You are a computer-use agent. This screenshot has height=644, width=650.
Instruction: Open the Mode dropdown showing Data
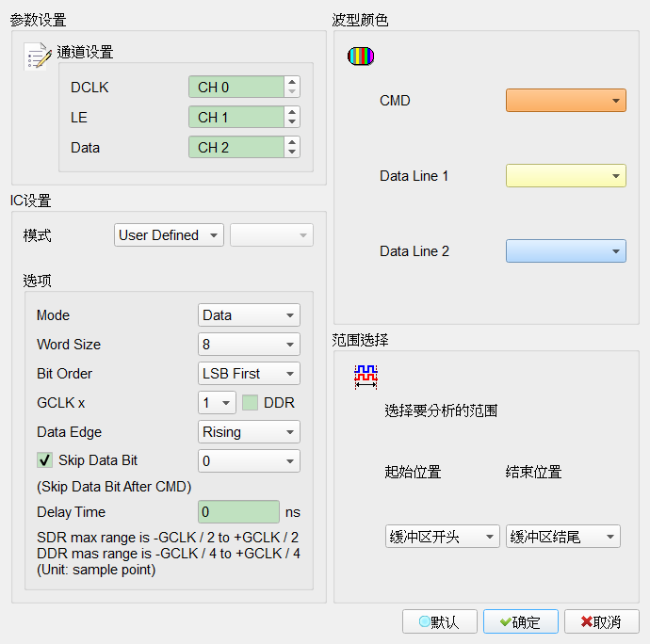pos(249,315)
